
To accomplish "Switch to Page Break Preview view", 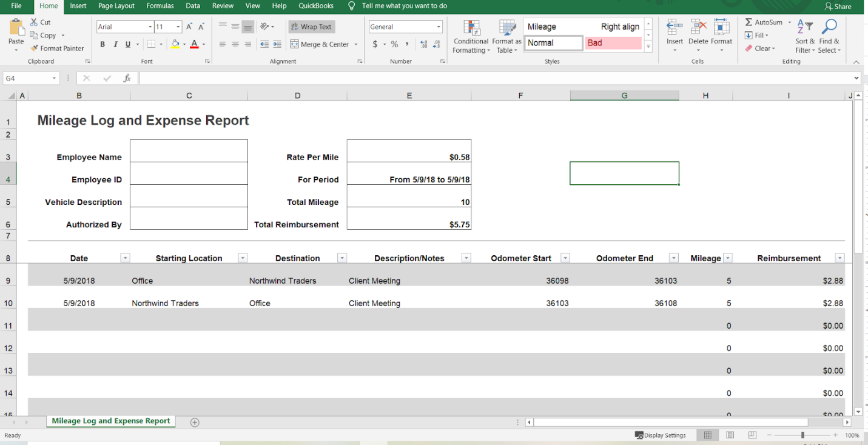I will coord(753,435).
